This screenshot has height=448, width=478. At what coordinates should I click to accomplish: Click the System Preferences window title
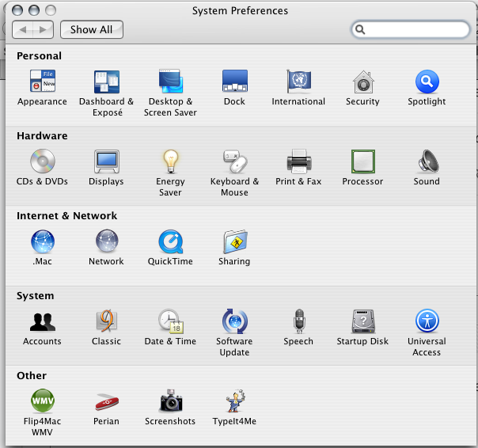(x=240, y=10)
